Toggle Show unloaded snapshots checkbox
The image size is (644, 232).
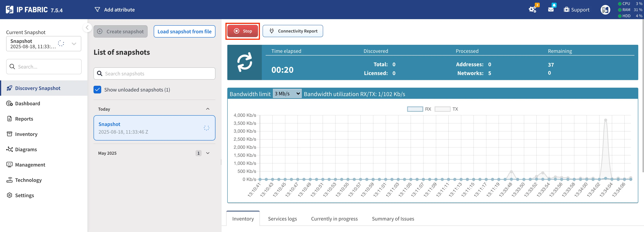tap(97, 90)
